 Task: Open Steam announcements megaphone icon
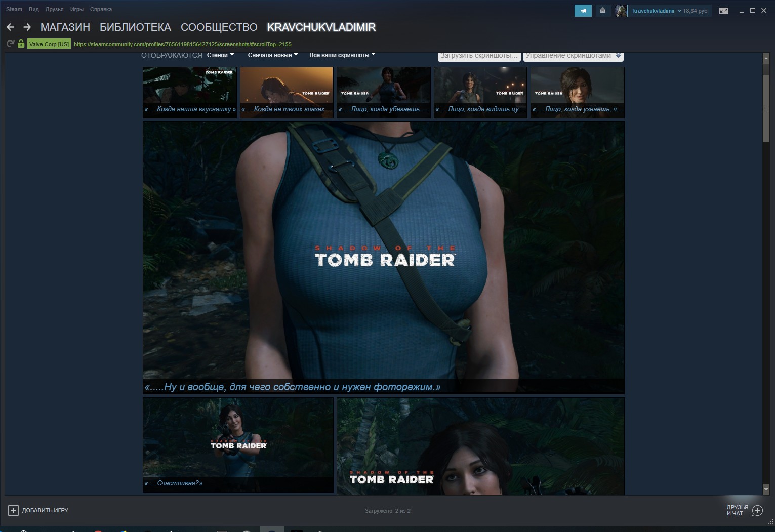pyautogui.click(x=582, y=10)
